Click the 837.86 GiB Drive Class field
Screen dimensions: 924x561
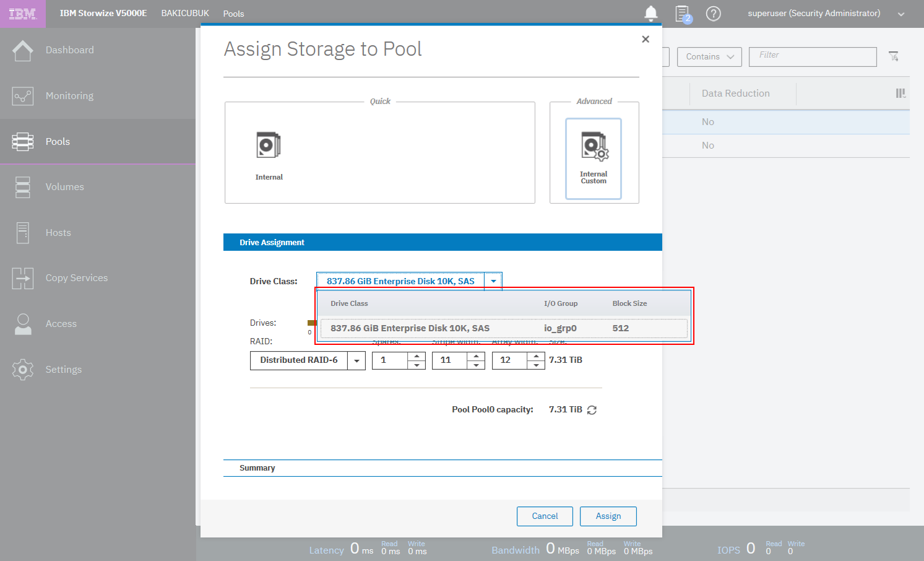point(400,281)
